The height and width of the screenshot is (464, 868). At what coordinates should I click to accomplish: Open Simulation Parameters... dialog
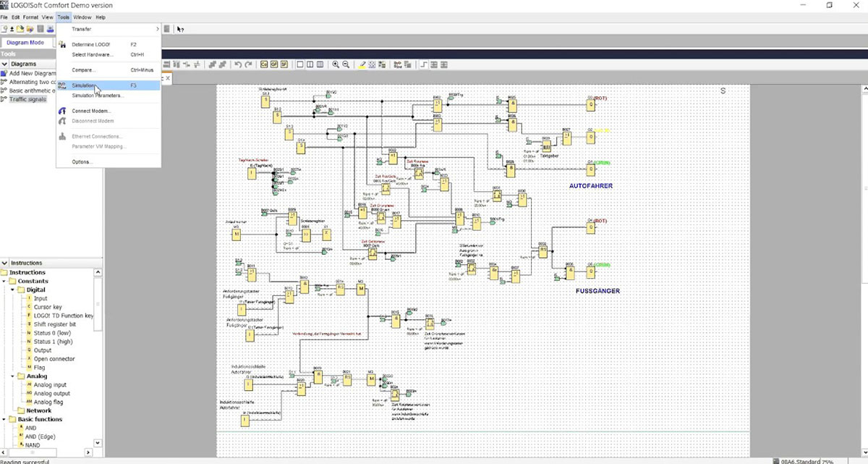pyautogui.click(x=109, y=95)
